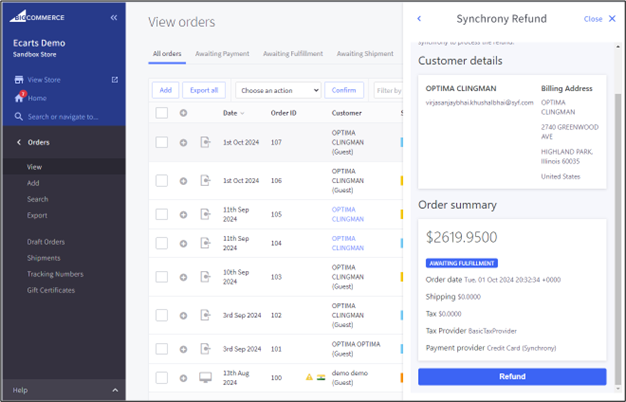The image size is (626, 402).
Task: Open the order source document icon for order 103
Action: [205, 277]
